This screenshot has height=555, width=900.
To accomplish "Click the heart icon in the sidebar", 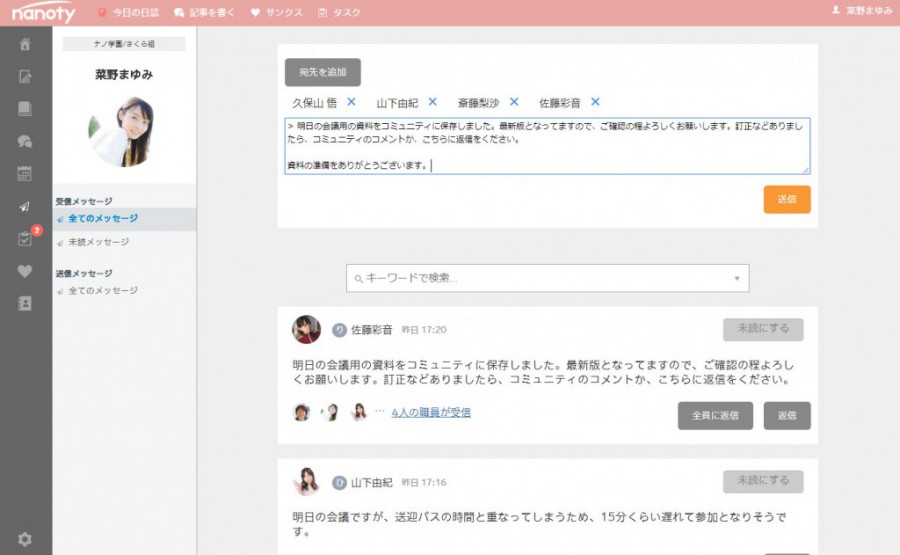I will click(x=25, y=271).
